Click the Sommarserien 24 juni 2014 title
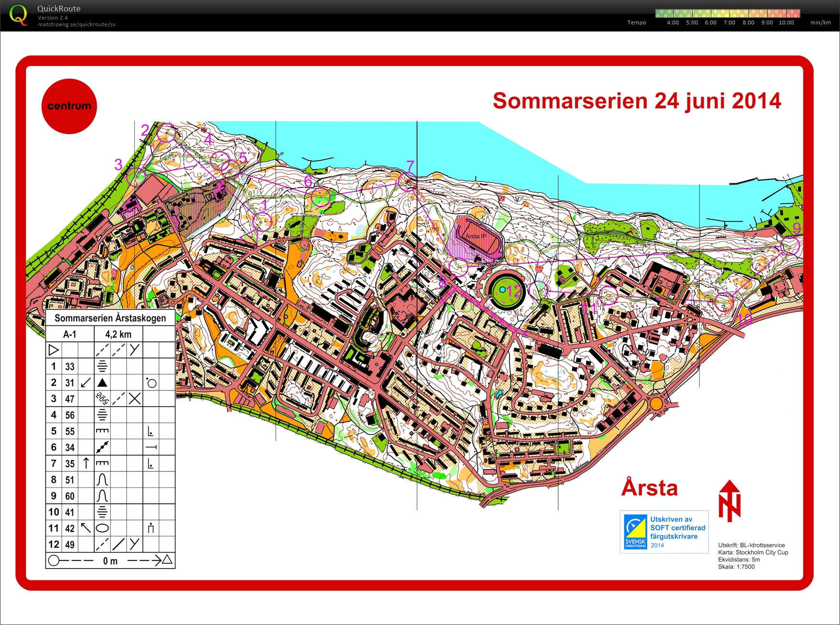The height and width of the screenshot is (625, 840). (637, 101)
